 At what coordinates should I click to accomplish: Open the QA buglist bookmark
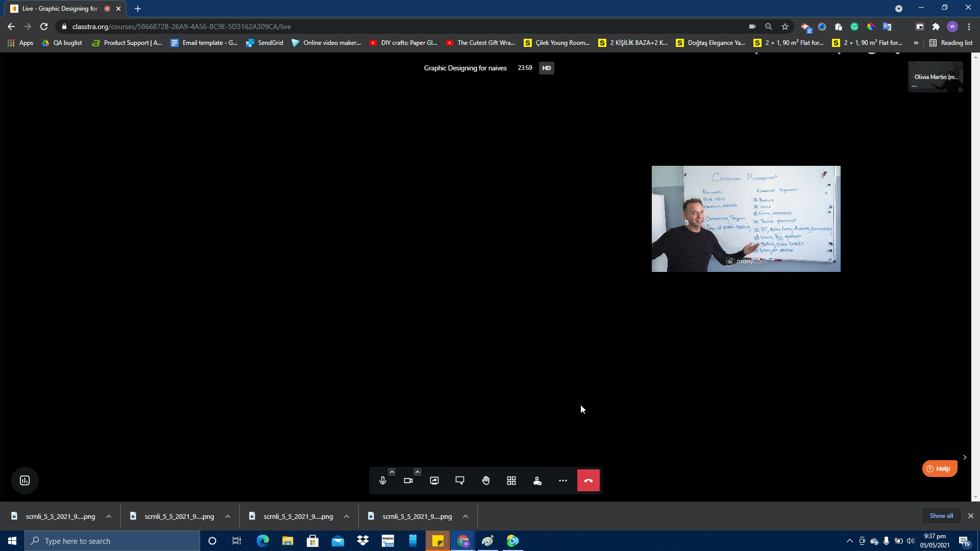[62, 43]
